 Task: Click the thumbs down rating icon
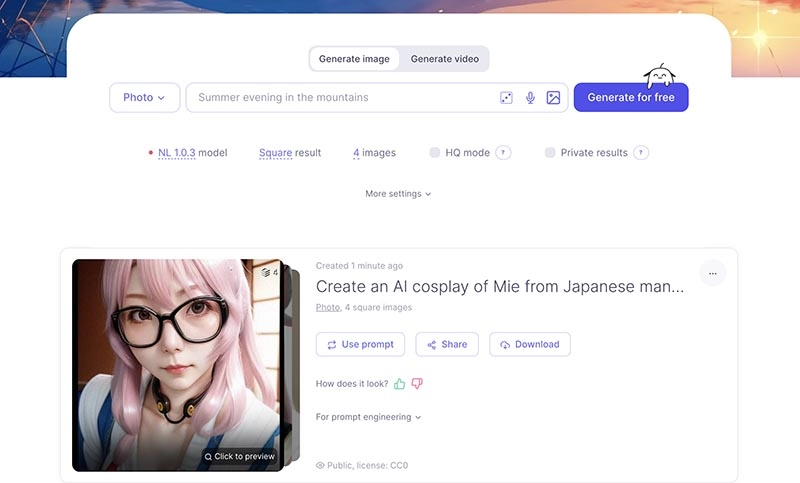click(x=417, y=383)
